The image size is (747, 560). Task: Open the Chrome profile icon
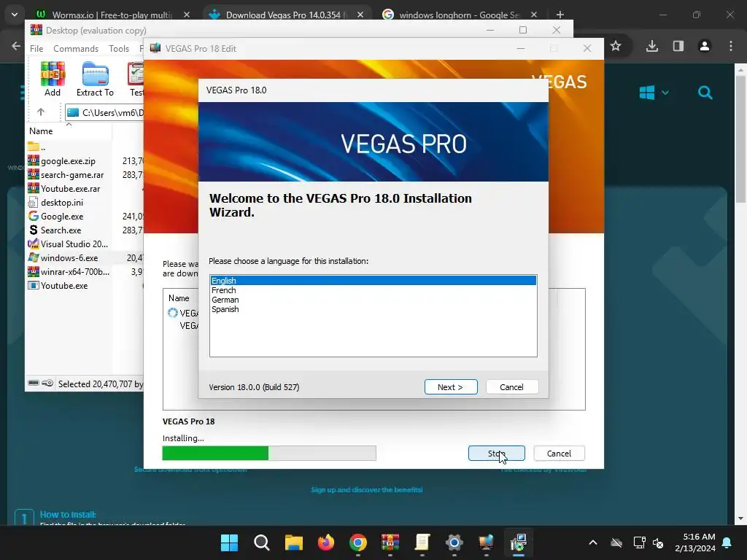[x=704, y=46]
